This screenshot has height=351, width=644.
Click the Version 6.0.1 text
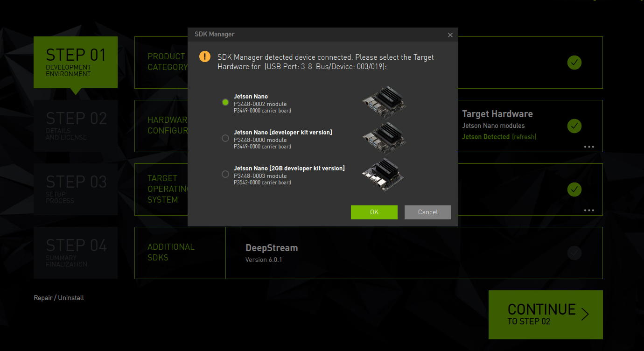(x=264, y=260)
